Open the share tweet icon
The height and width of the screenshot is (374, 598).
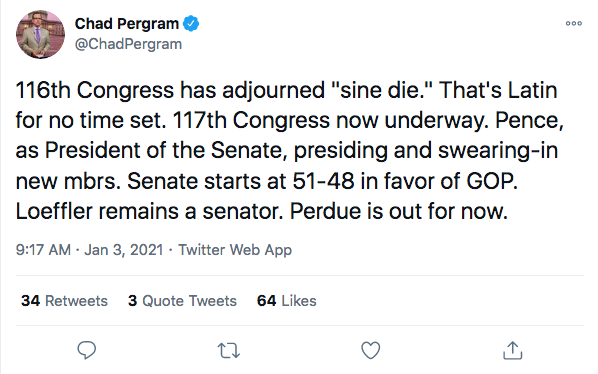click(513, 350)
